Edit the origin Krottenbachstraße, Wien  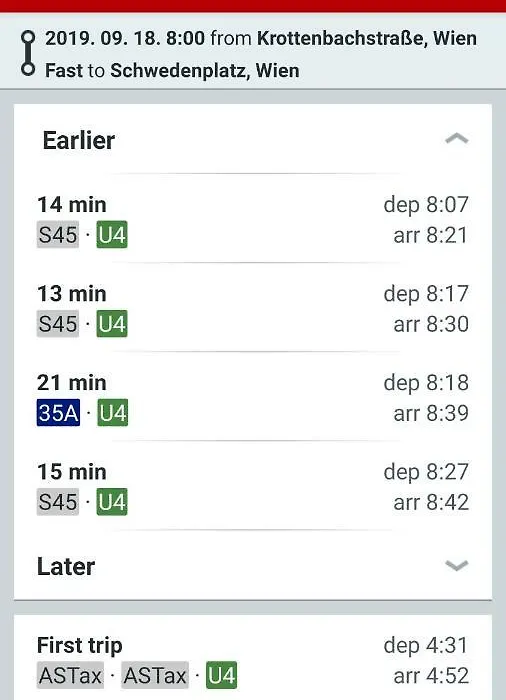(367, 38)
